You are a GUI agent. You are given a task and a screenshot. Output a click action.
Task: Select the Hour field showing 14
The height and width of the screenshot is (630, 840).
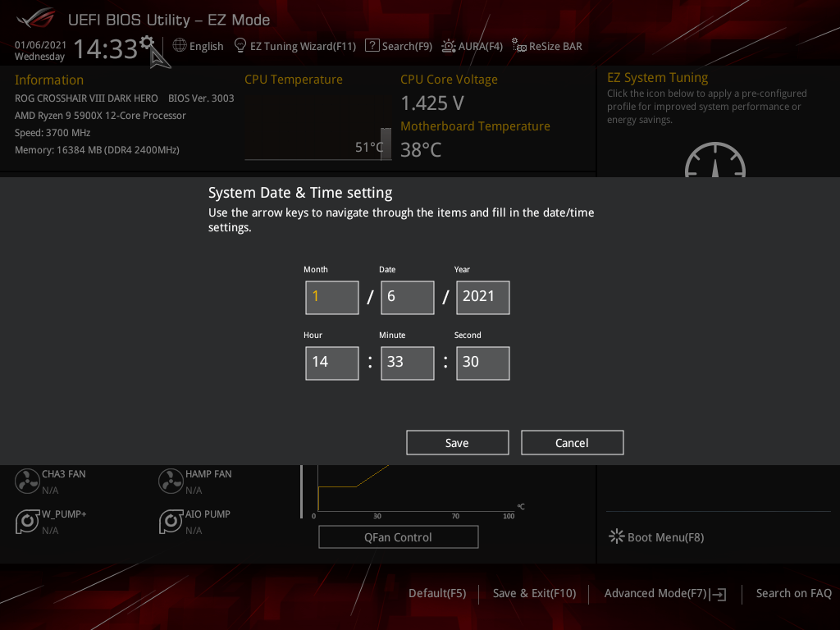(x=332, y=363)
